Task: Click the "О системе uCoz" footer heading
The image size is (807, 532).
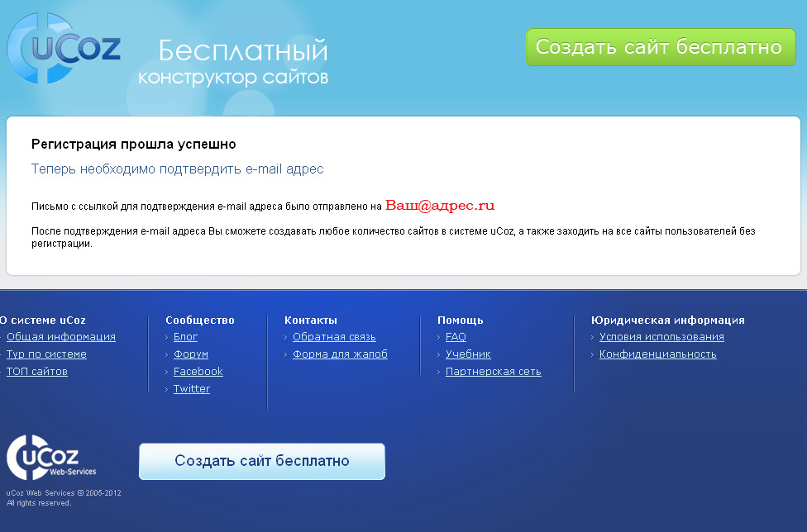Action: pos(43,320)
